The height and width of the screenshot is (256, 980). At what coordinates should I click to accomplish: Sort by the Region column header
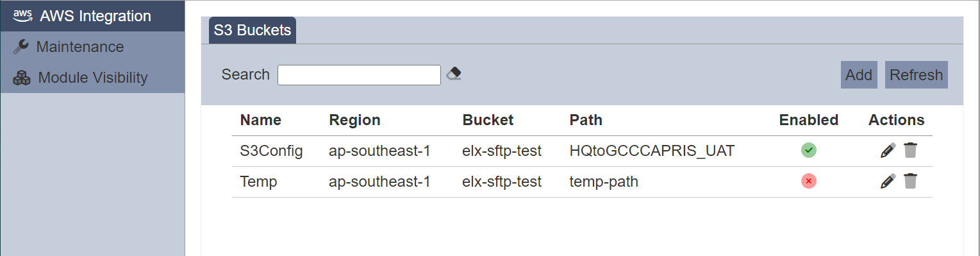coord(354,120)
